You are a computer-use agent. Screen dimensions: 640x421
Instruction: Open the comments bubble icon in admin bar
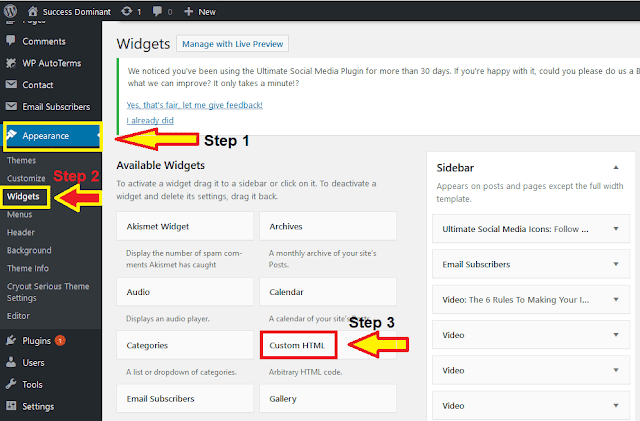tap(157, 11)
